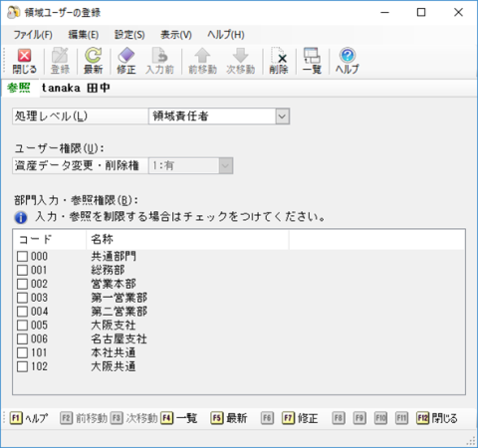This screenshot has width=478, height=448.
Task: Open the 設定(S) menu
Action: [129, 35]
